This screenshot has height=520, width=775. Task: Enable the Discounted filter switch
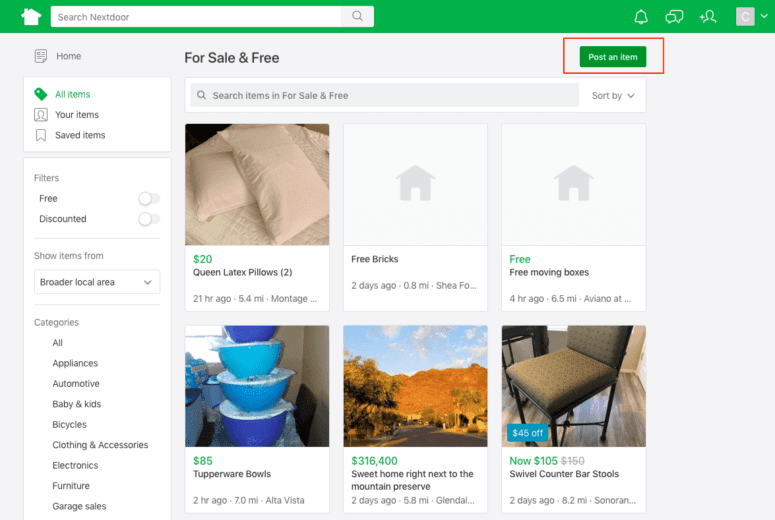(149, 219)
